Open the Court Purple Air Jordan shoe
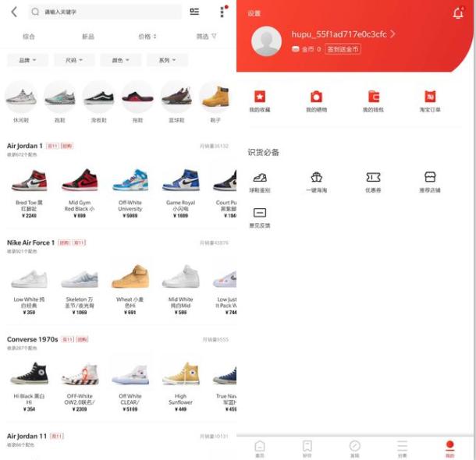The width and height of the screenshot is (476, 460). click(x=225, y=192)
